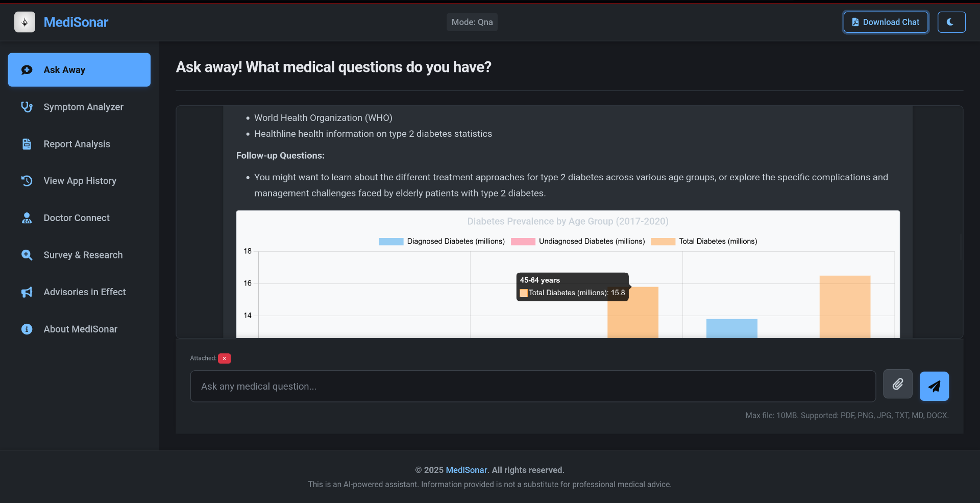Image resolution: width=980 pixels, height=503 pixels.
Task: Click the MediSonar logo icon
Action: pos(24,22)
